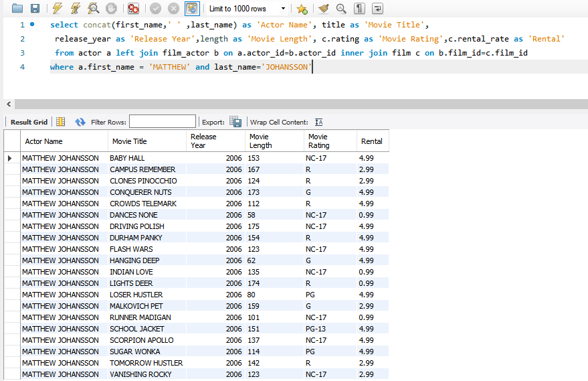Viewport: 588px width, 381px height.
Task: Execute the query with lightning bolt icon
Action: [x=58, y=8]
